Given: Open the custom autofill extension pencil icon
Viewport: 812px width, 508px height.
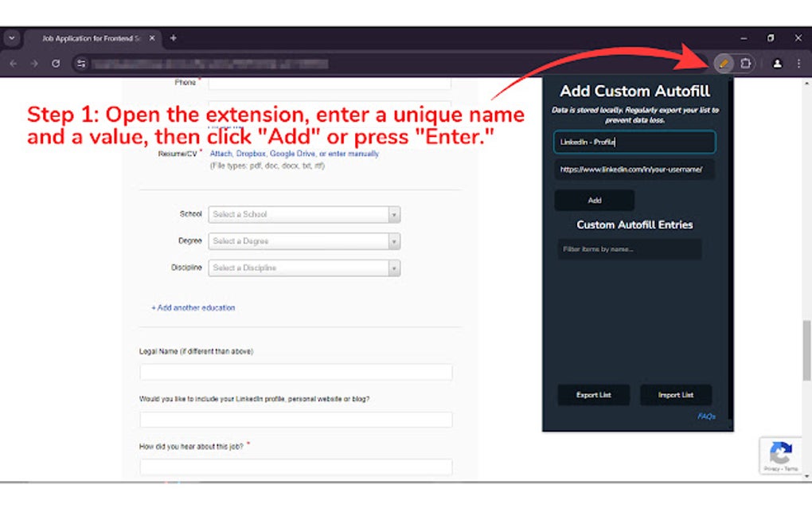Looking at the screenshot, I should (x=724, y=63).
